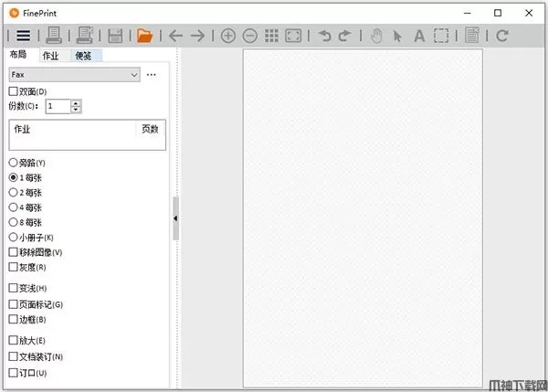Select the dashed marquee selection tool
Viewport: 548px width, 392px height.
(441, 36)
